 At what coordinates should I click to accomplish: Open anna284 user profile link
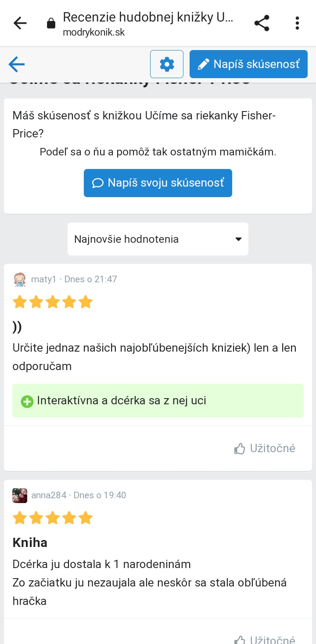coord(49,495)
